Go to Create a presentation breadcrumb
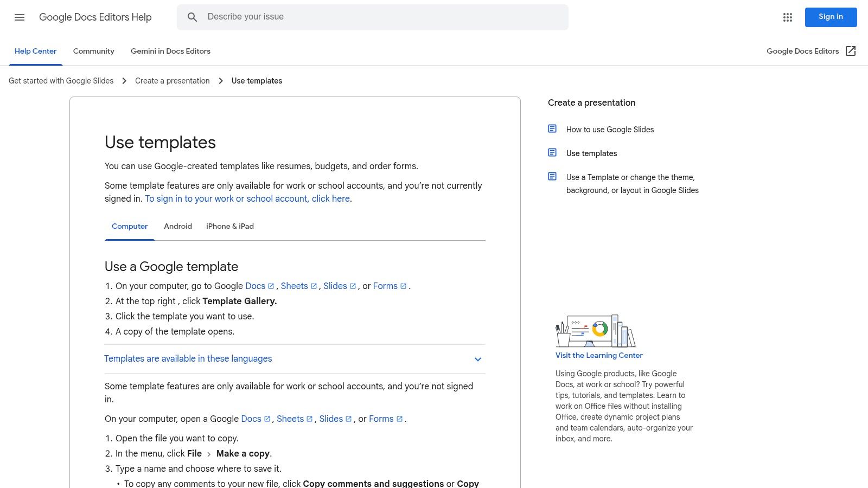Viewport: 868px width, 488px height. click(x=172, y=81)
